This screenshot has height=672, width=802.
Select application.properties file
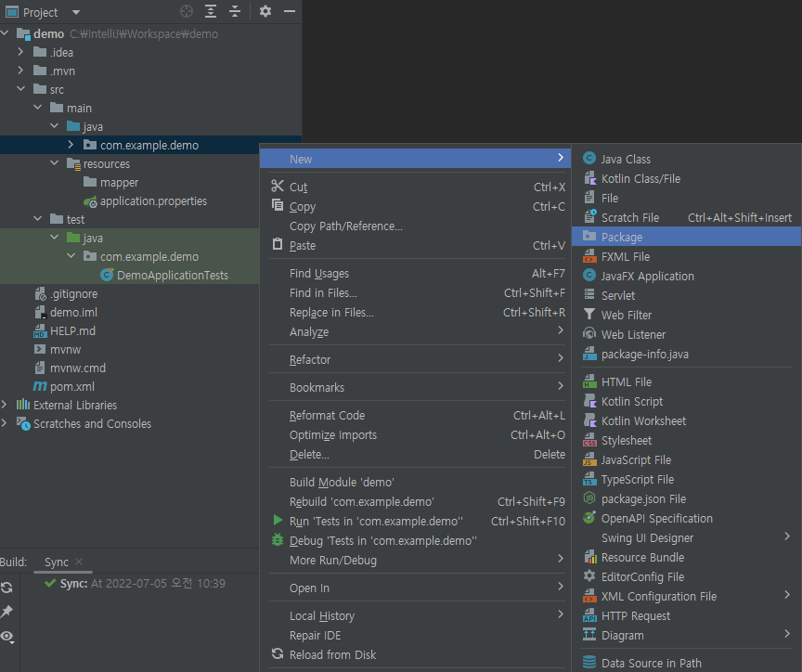tap(153, 201)
